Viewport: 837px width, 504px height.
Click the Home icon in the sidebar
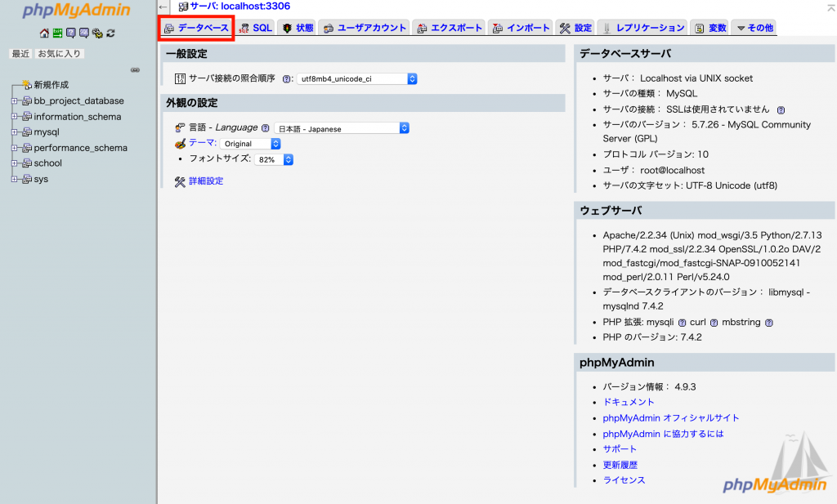coord(44,33)
